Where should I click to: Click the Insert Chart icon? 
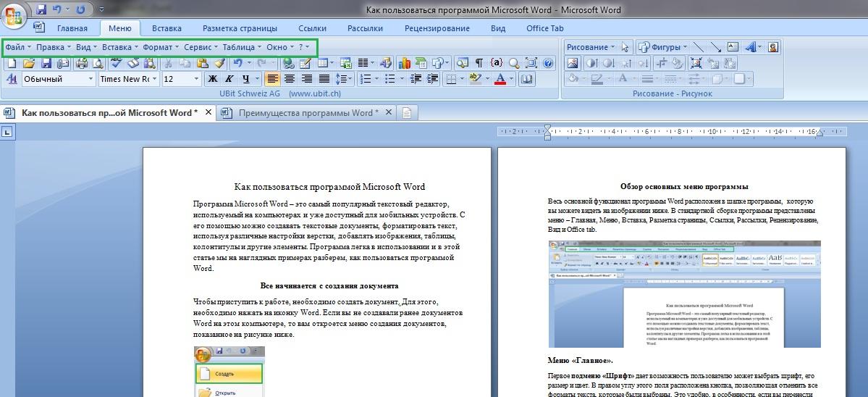(x=404, y=64)
